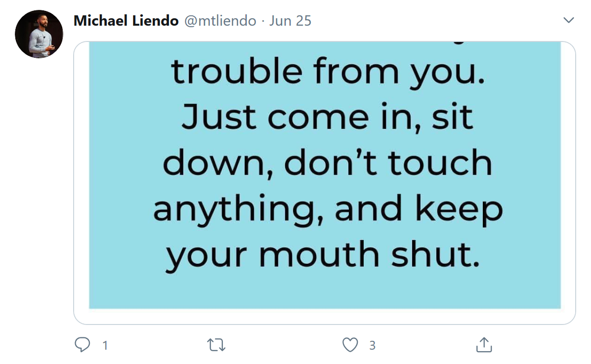The height and width of the screenshot is (364, 591).
Task: Click the 'your mouth shut.' image line
Action: click(323, 255)
